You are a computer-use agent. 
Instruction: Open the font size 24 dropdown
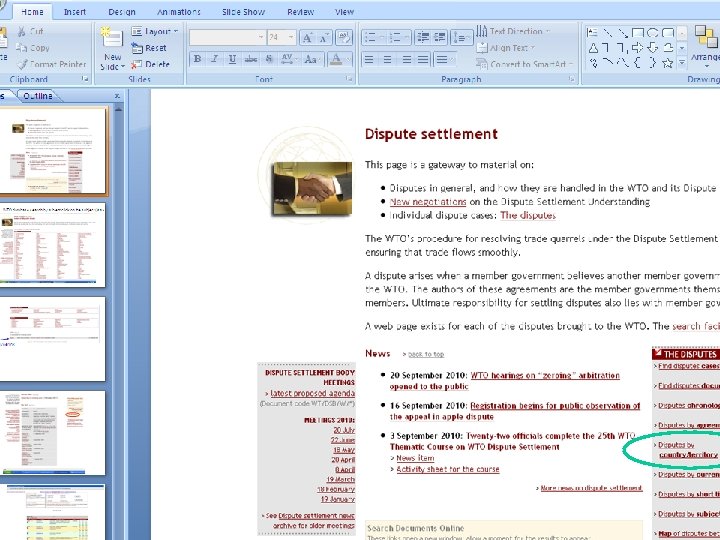(281, 37)
